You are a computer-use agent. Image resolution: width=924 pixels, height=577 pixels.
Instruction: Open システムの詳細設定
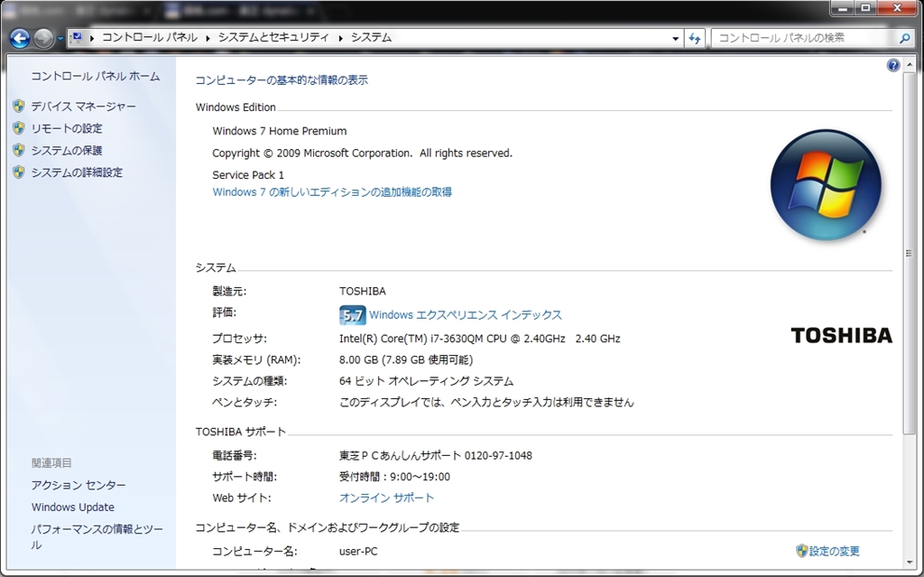click(x=78, y=172)
